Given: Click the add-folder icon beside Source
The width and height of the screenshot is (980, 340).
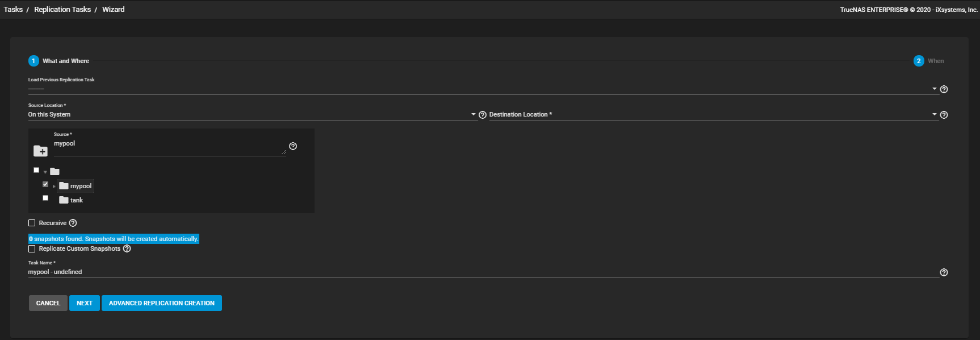Looking at the screenshot, I should 40,151.
